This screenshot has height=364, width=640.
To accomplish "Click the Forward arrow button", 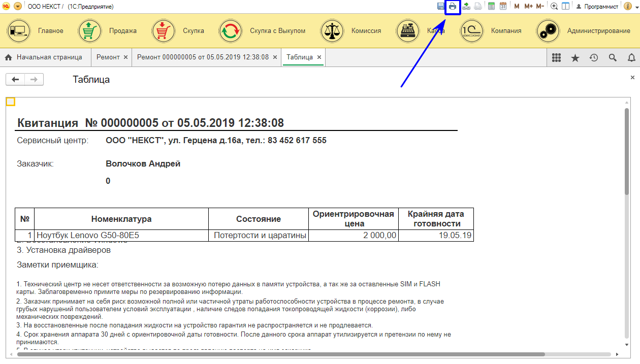I will tap(34, 79).
